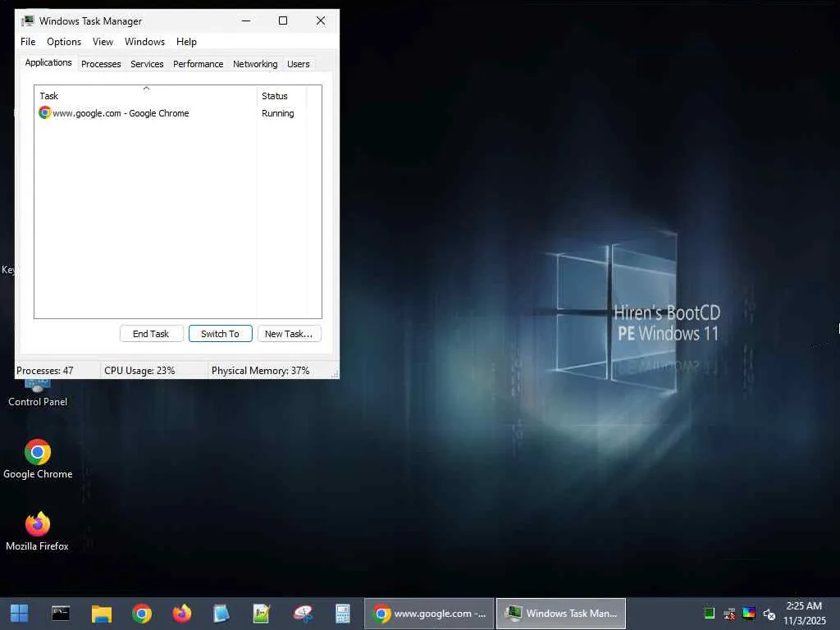The image size is (840, 630).
Task: Click the Processes: 47 status bar entry
Action: [45, 371]
